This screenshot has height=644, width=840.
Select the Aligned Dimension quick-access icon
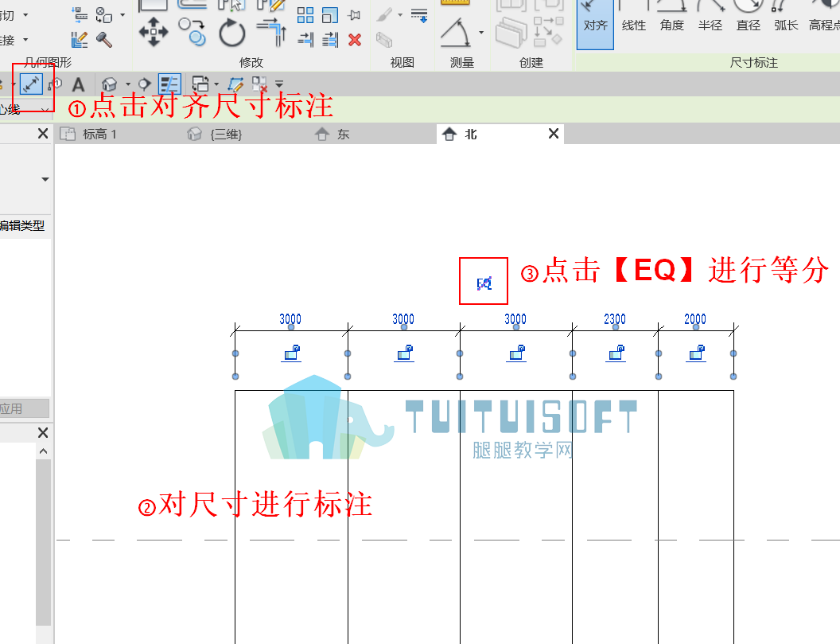(31, 84)
